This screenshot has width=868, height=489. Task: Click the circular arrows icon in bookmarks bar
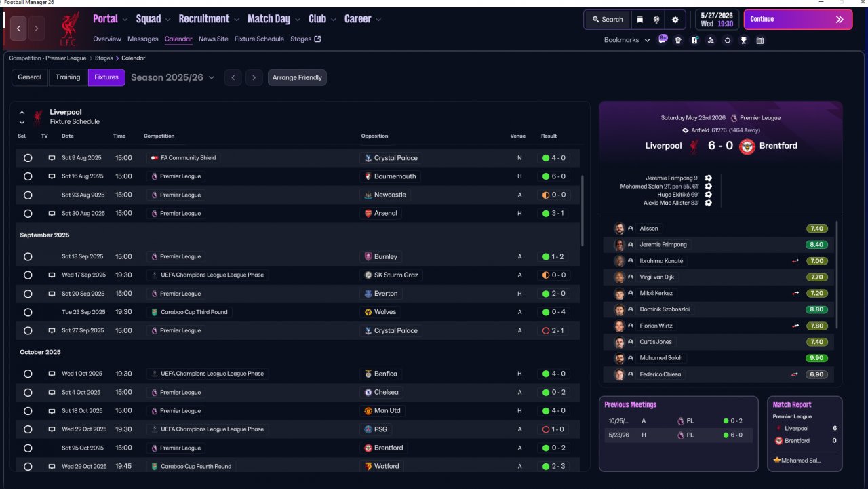click(727, 40)
